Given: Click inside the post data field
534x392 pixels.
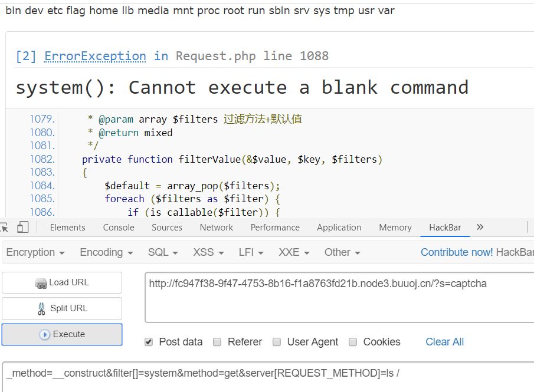Looking at the screenshot, I should tap(268, 377).
